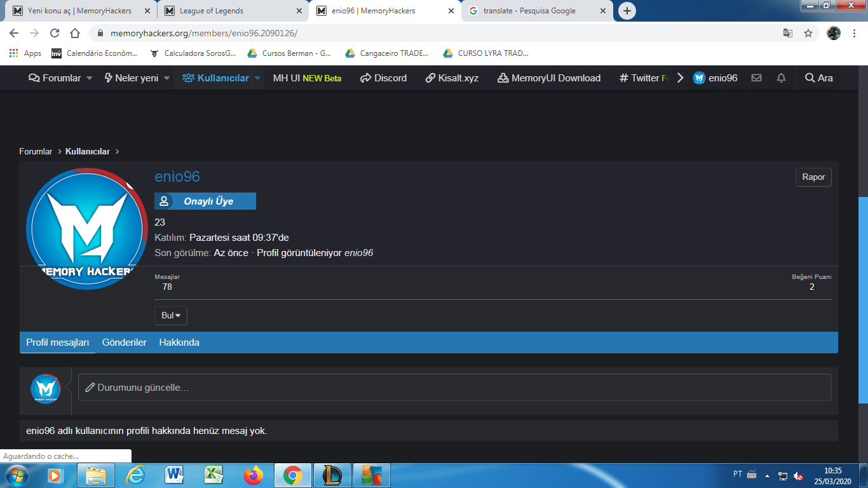
Task: Close the League of Legends browser tab
Action: (x=299, y=11)
